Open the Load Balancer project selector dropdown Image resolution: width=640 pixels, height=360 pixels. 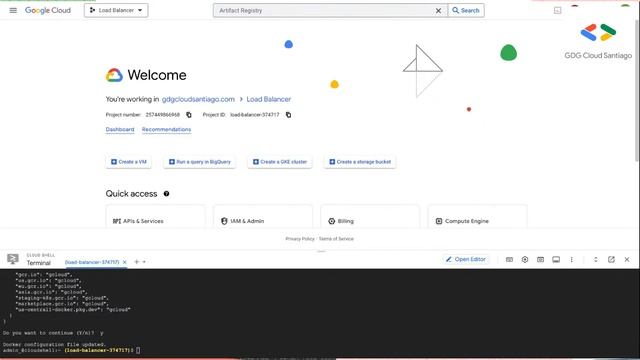point(116,10)
